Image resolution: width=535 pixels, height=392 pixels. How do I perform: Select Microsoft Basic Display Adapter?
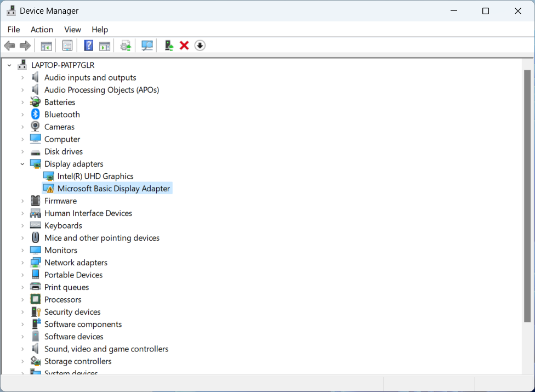pyautogui.click(x=113, y=189)
